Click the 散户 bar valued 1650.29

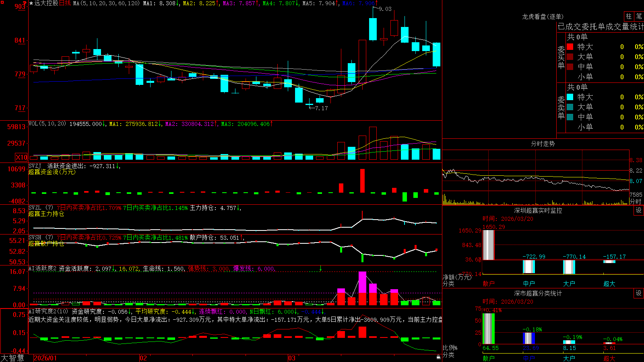pyautogui.click(x=489, y=245)
